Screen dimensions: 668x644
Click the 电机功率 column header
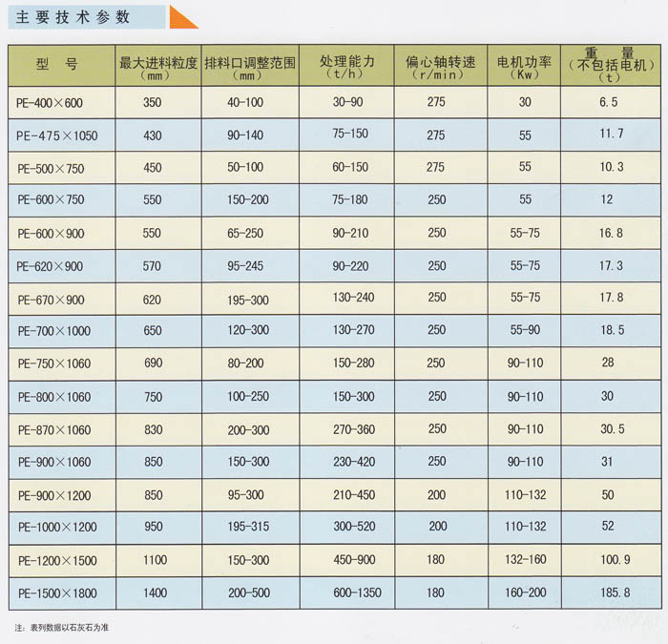click(x=525, y=65)
